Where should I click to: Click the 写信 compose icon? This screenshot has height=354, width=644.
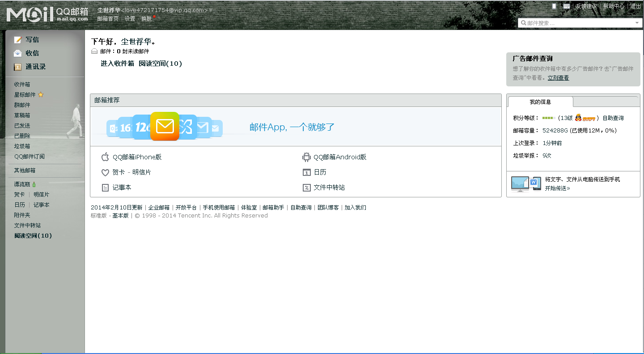click(x=18, y=40)
